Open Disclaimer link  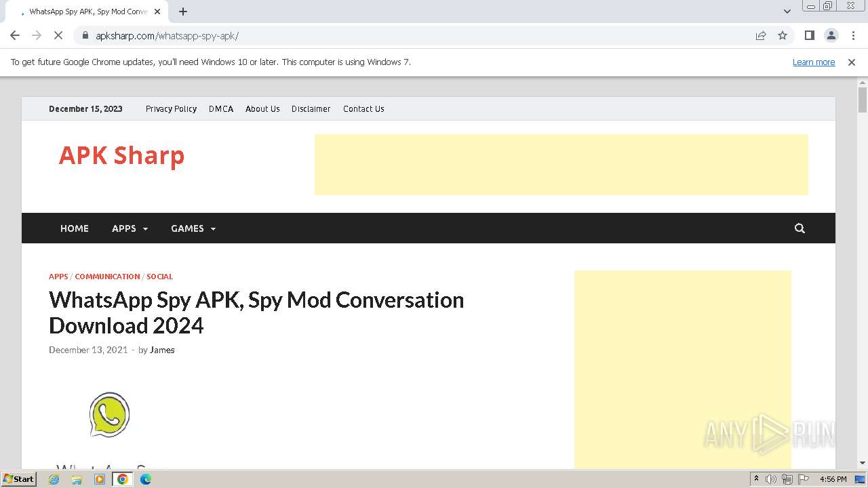pos(311,108)
